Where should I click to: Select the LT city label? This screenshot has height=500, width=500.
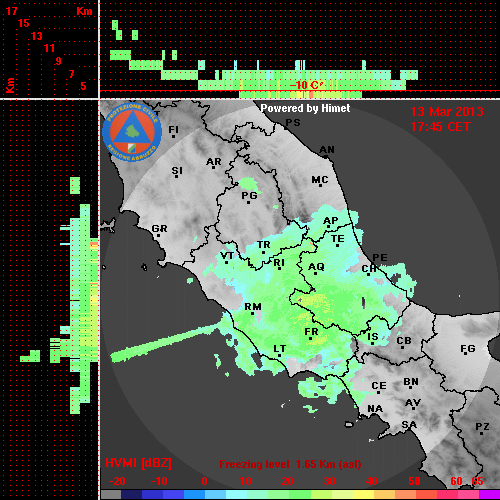point(280,349)
